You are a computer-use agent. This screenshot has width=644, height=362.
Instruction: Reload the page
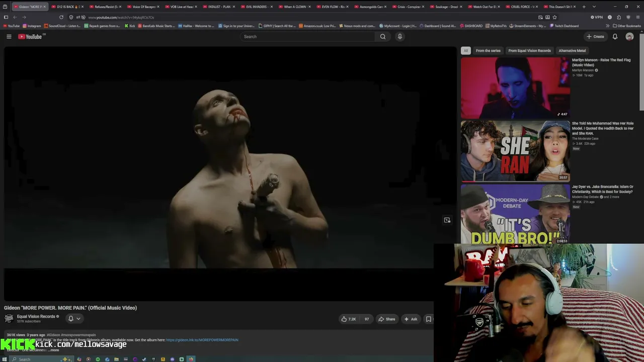pos(61,17)
